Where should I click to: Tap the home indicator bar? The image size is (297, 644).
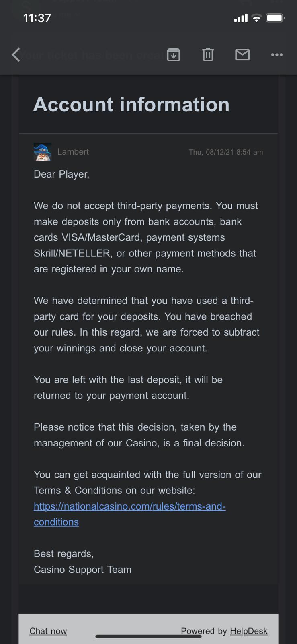tap(148, 636)
